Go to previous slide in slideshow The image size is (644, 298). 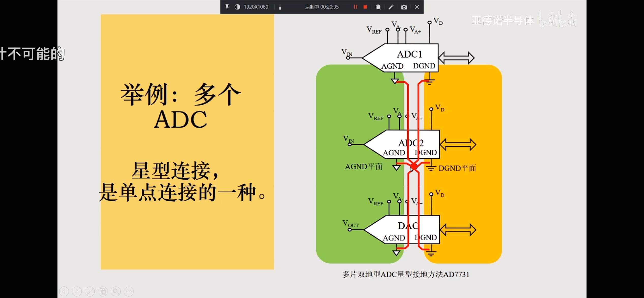click(64, 291)
